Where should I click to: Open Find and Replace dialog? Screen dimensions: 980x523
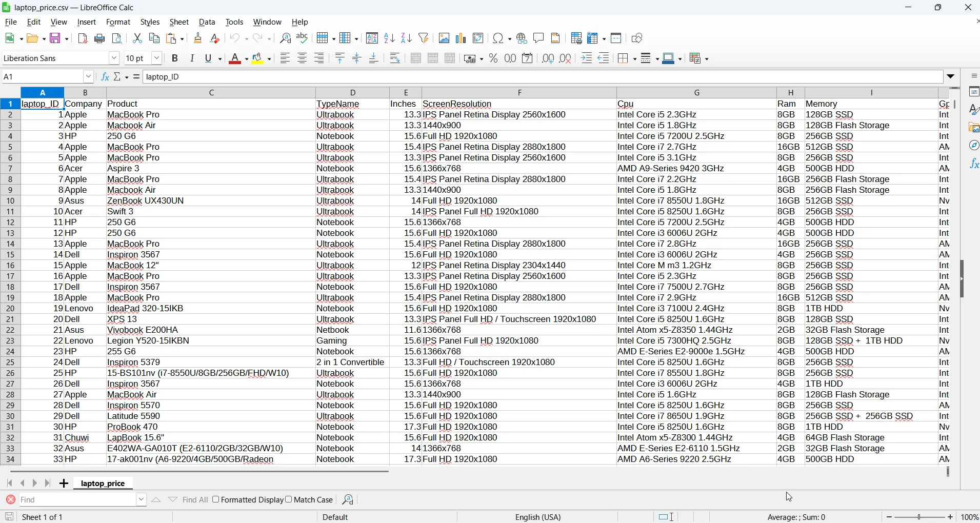[286, 38]
